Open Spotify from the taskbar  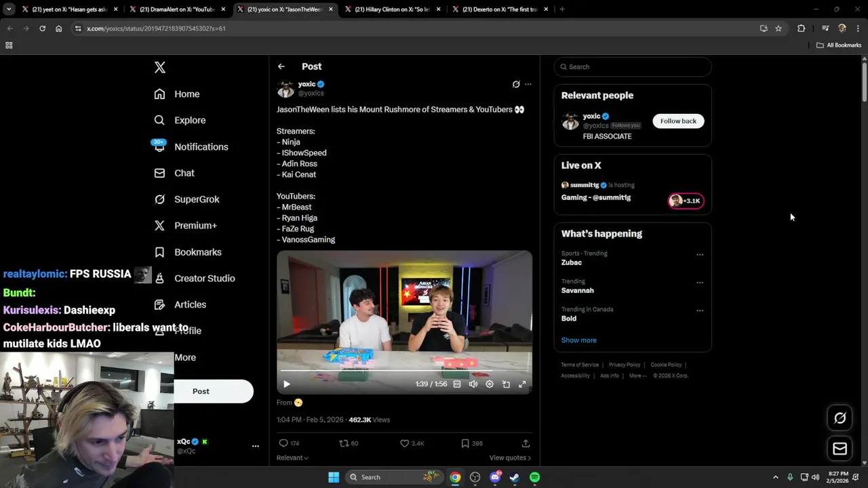pyautogui.click(x=534, y=477)
